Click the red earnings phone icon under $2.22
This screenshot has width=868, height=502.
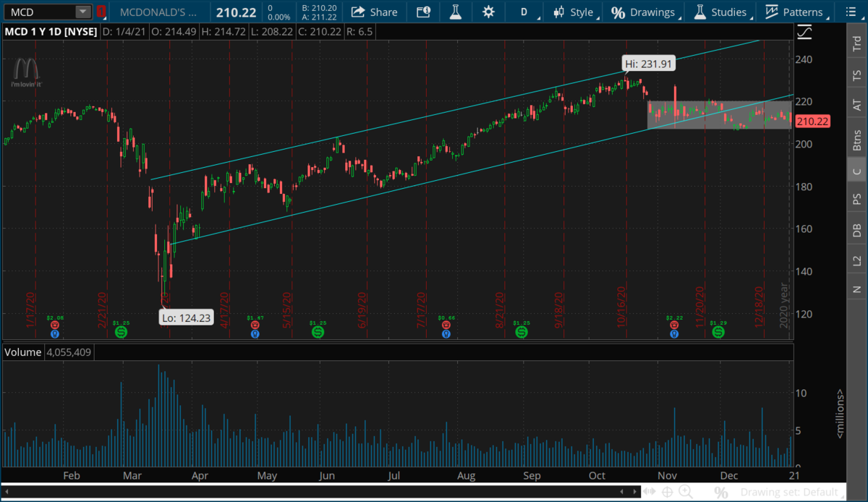point(674,326)
